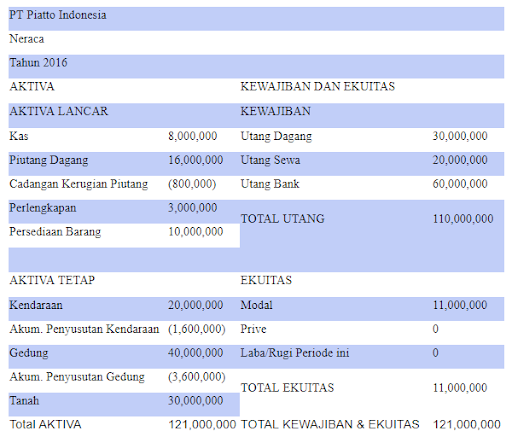Select the Utang Dagang value 30,000,000

click(460, 136)
